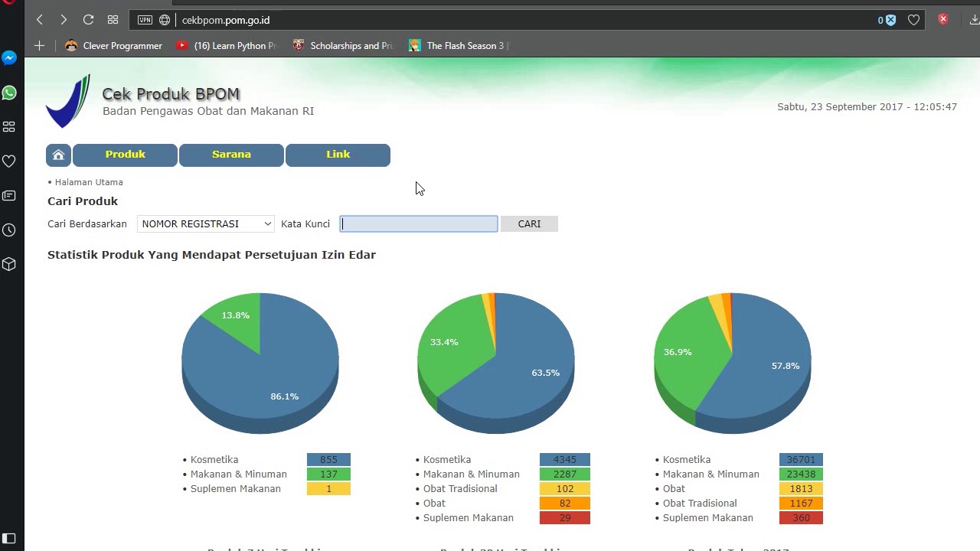Go forward to the next page
The height and width of the screenshot is (551, 980).
(x=64, y=20)
